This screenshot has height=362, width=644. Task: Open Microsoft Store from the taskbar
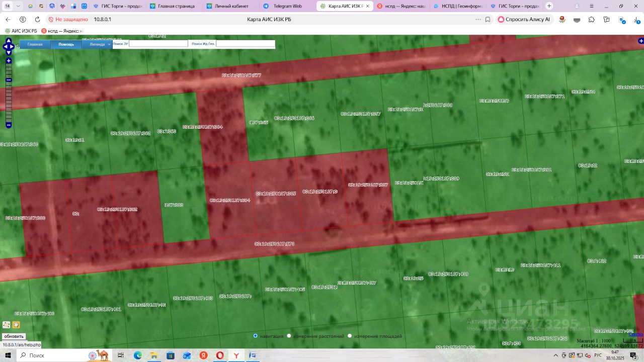(171, 355)
